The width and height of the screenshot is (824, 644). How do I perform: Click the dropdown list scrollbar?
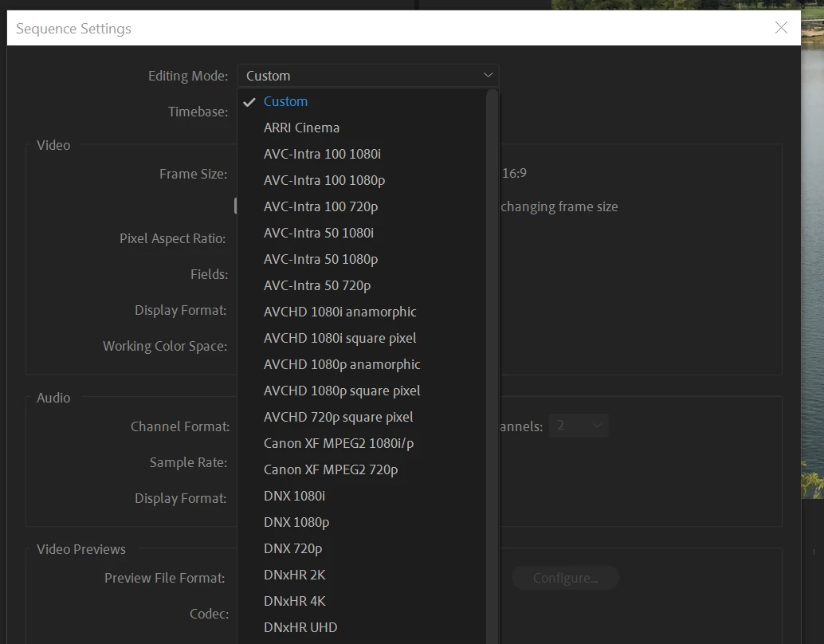pos(492,367)
